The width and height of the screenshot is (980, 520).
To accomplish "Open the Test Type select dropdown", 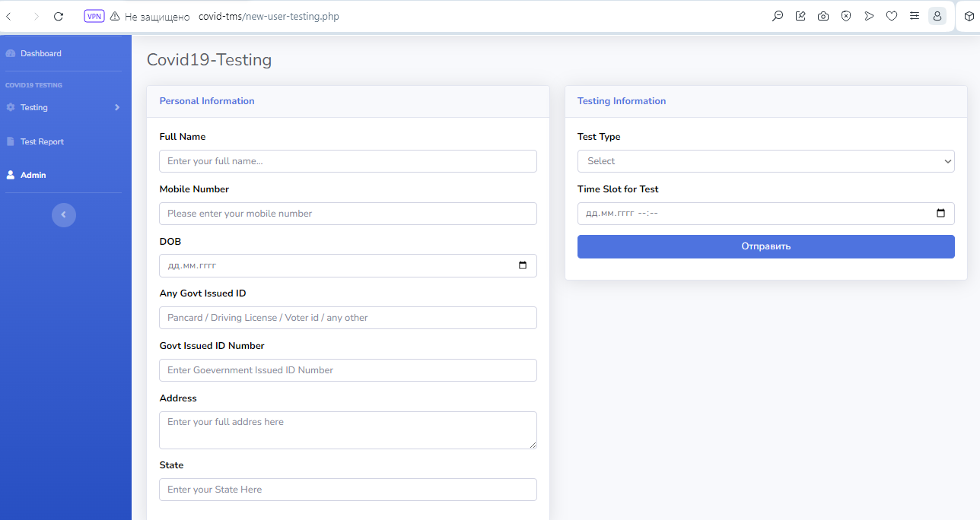I will click(x=765, y=161).
